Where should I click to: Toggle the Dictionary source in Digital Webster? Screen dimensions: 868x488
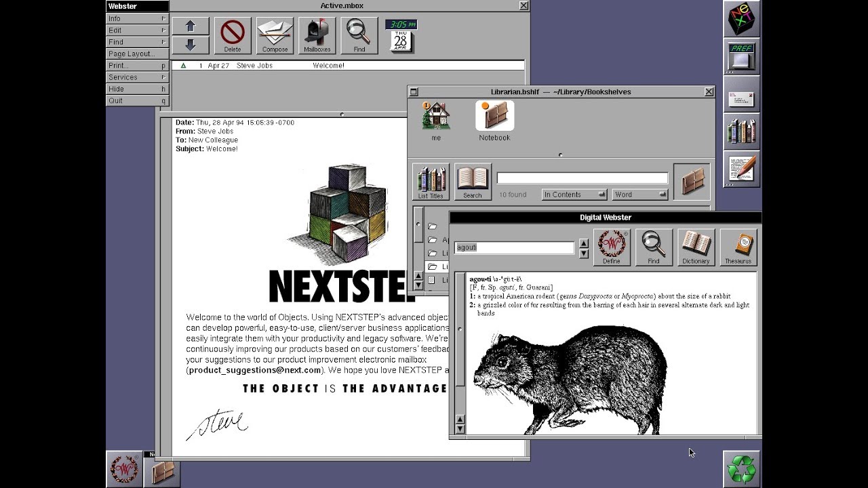pyautogui.click(x=696, y=247)
